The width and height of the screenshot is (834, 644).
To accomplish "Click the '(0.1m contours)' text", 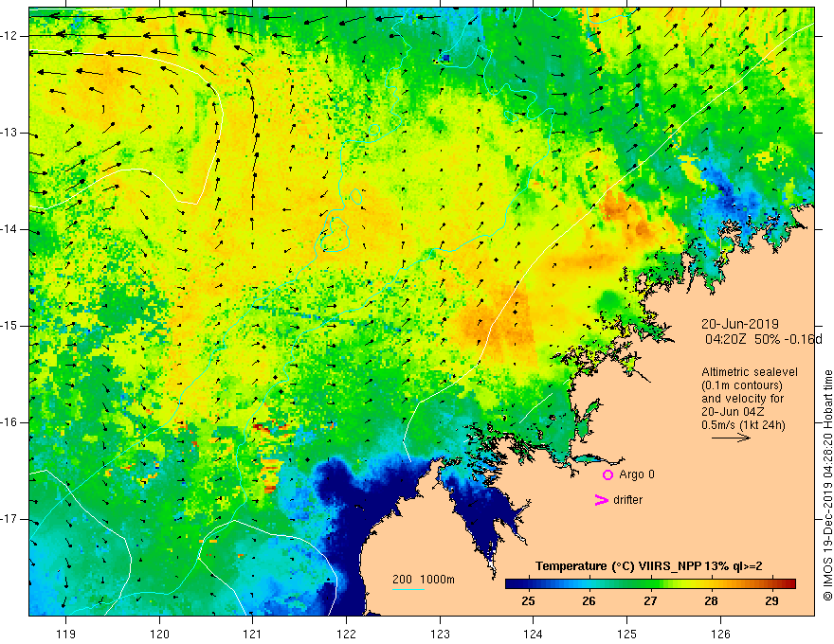I will tap(742, 385).
